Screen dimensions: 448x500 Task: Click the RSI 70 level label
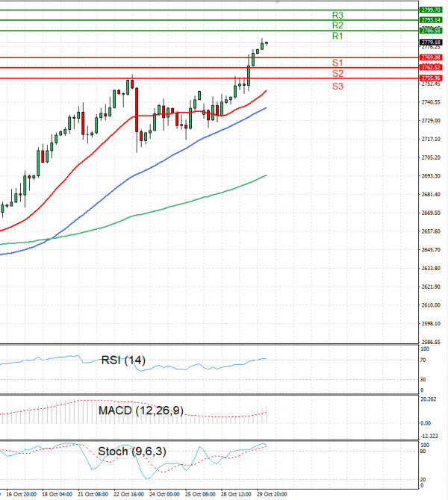(x=423, y=360)
